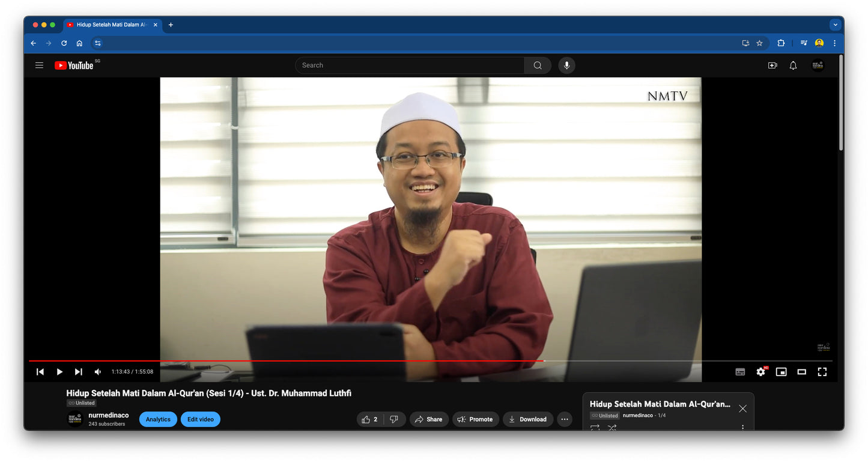
Task: Toggle subtitles/closed captions on the player
Action: coord(740,372)
